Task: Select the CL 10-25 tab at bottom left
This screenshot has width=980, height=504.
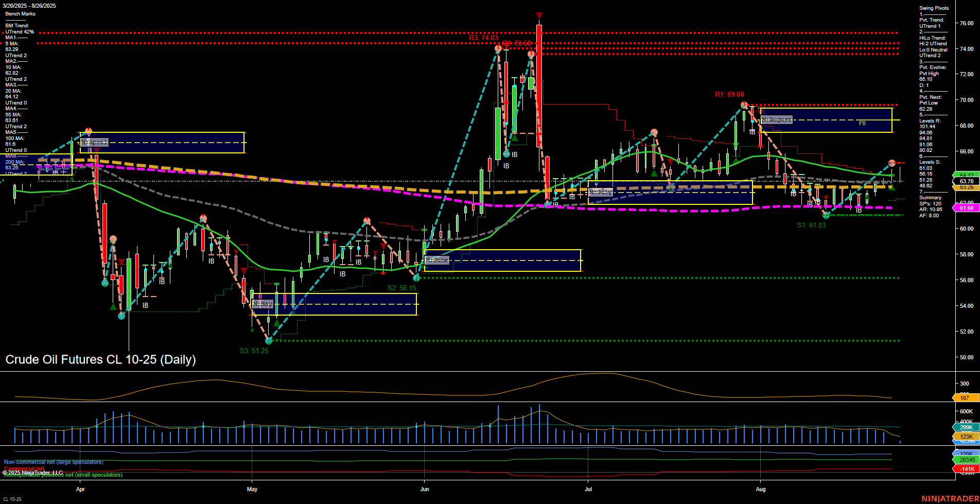Action: tap(11, 499)
